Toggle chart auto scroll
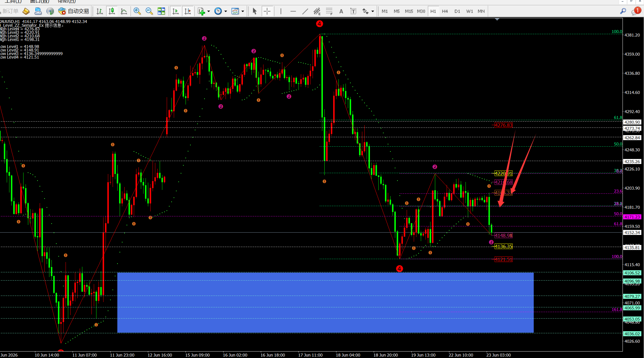The image size is (644, 358). pyautogui.click(x=176, y=11)
